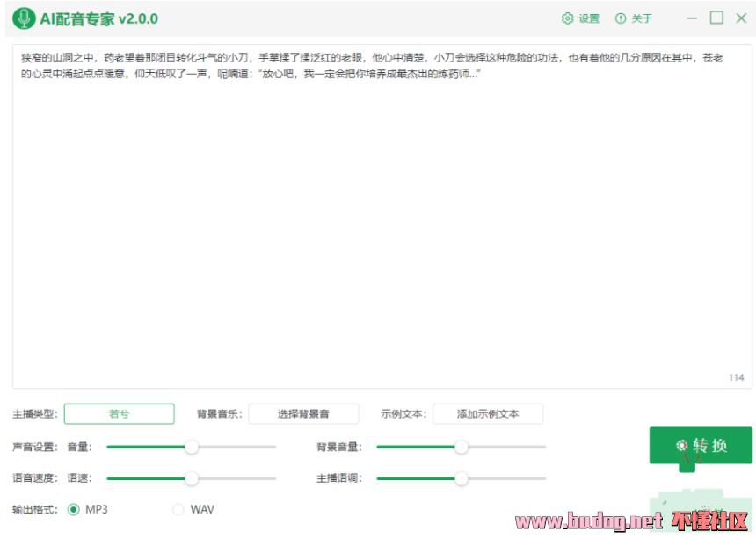The height and width of the screenshot is (539, 756).
Task: Open the 主播类型 selector showing 若兮
Action: [119, 414]
